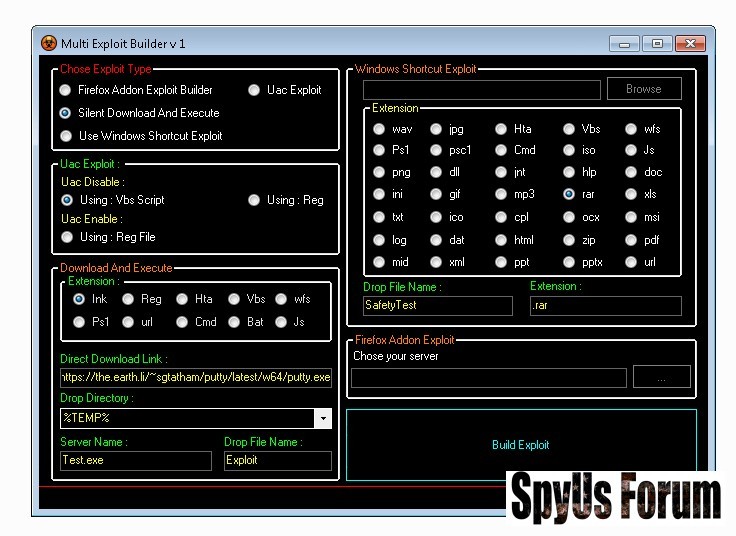Pick Using : Reg under Uac Disable
The height and width of the screenshot is (536, 736).
(255, 200)
